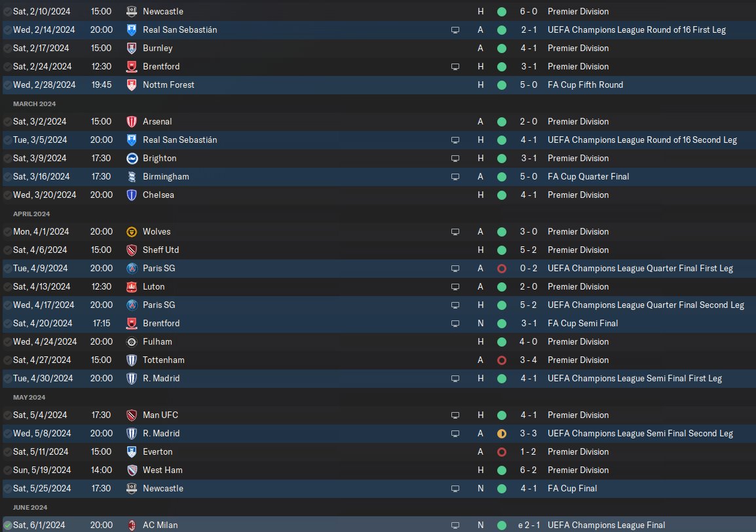This screenshot has width=756, height=532.
Task: Click TV icon on Birmingham FA Cup match
Action: (455, 176)
